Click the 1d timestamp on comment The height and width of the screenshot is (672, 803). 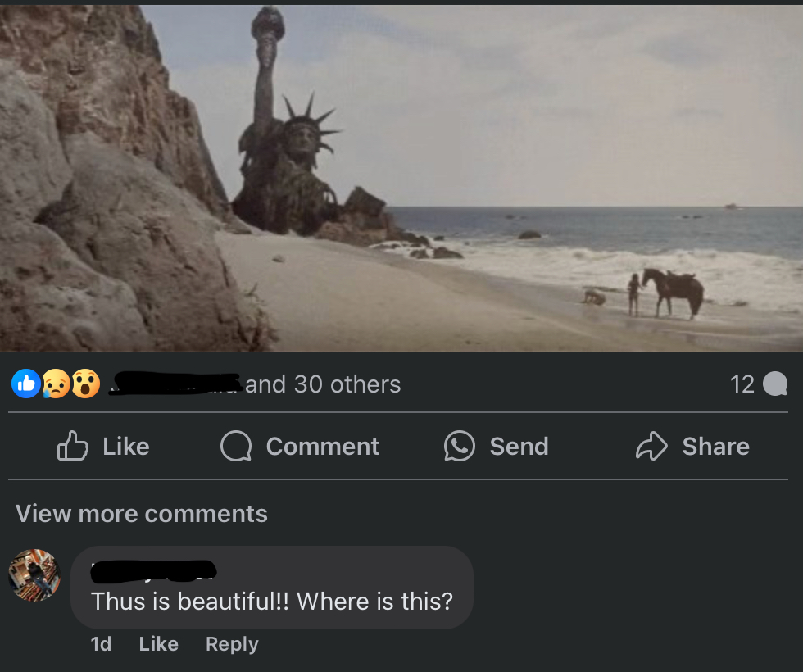(x=101, y=644)
